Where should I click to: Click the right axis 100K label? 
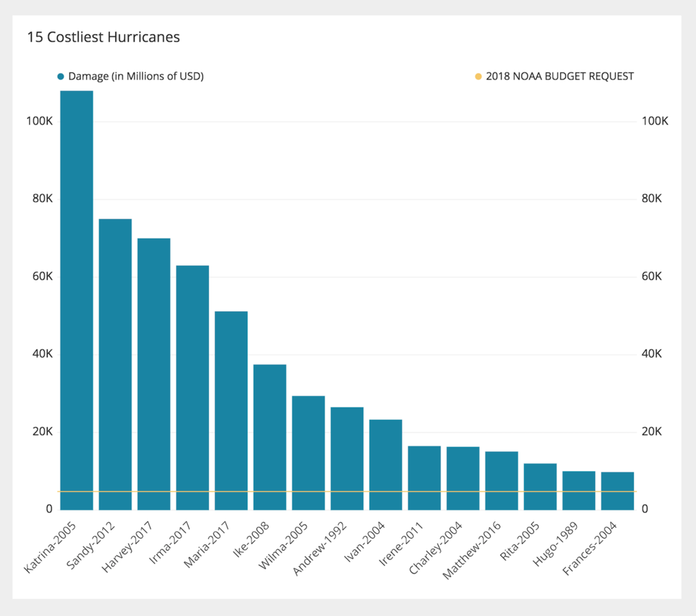click(x=655, y=121)
